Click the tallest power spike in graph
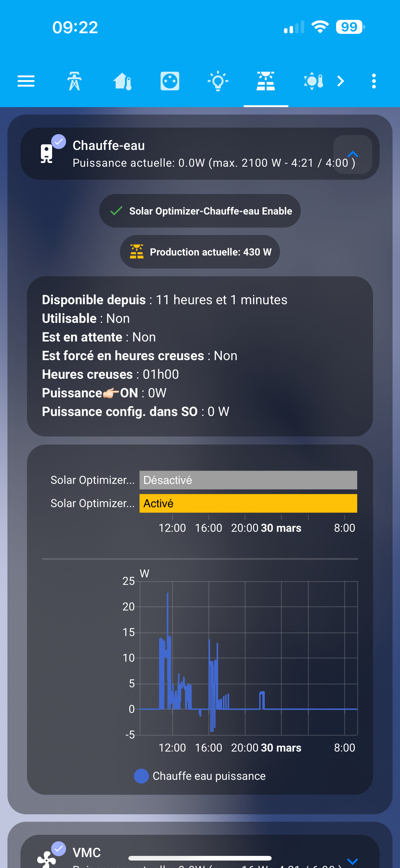This screenshot has height=868, width=400. (x=167, y=595)
